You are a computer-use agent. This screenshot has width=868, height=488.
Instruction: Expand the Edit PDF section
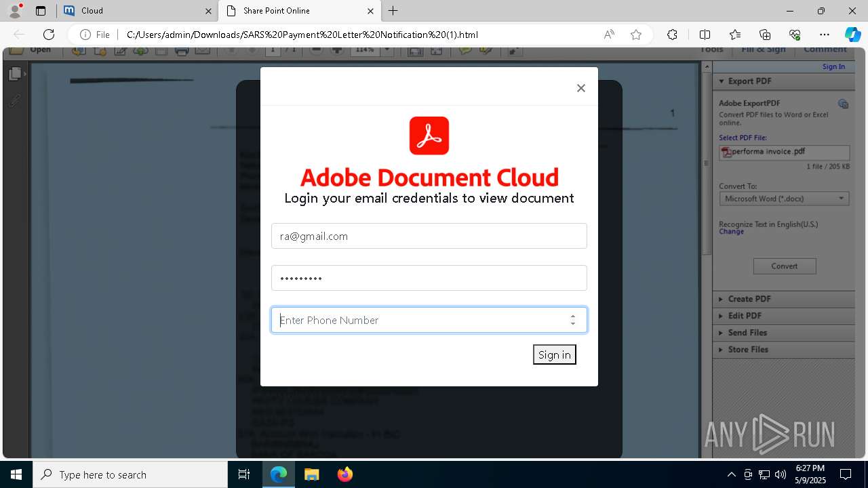coord(783,316)
